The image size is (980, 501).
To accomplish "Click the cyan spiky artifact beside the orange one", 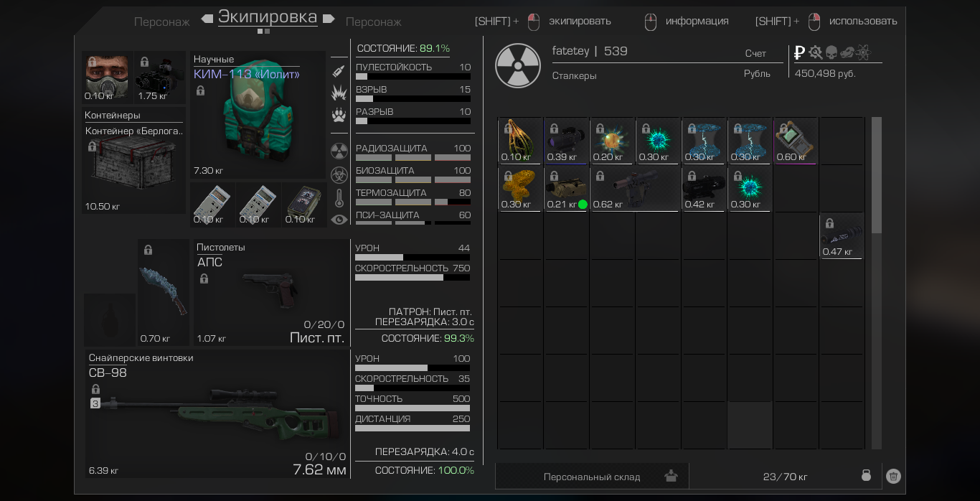I will pos(658,141).
